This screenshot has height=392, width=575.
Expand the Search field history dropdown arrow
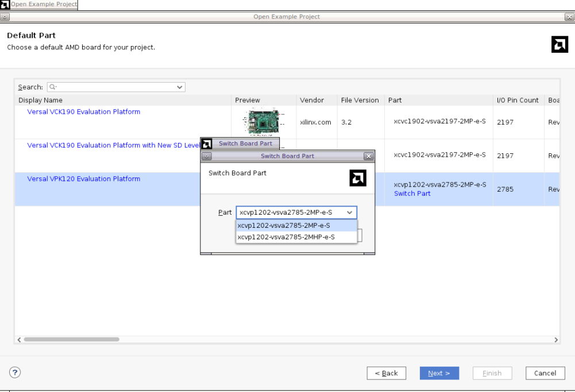pos(180,87)
